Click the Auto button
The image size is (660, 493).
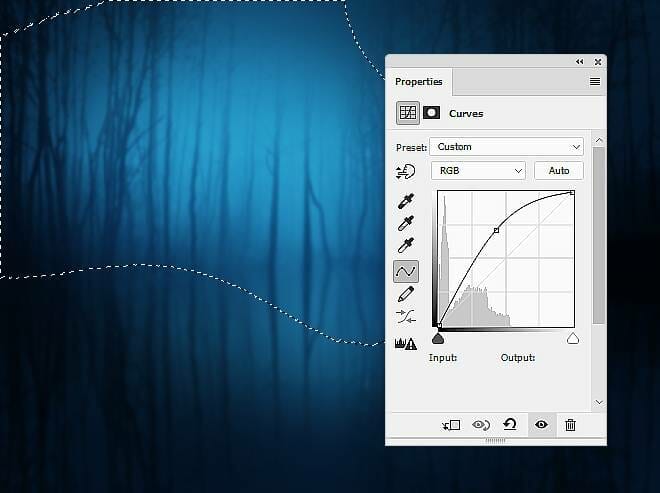point(559,171)
